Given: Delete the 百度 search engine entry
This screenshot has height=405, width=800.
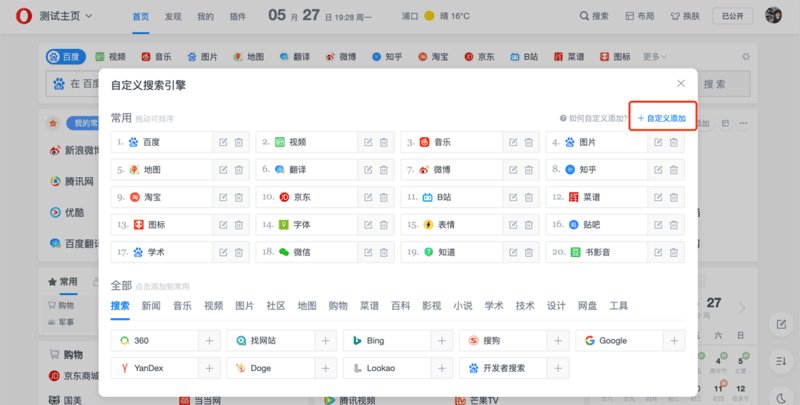Looking at the screenshot, I should pos(239,142).
